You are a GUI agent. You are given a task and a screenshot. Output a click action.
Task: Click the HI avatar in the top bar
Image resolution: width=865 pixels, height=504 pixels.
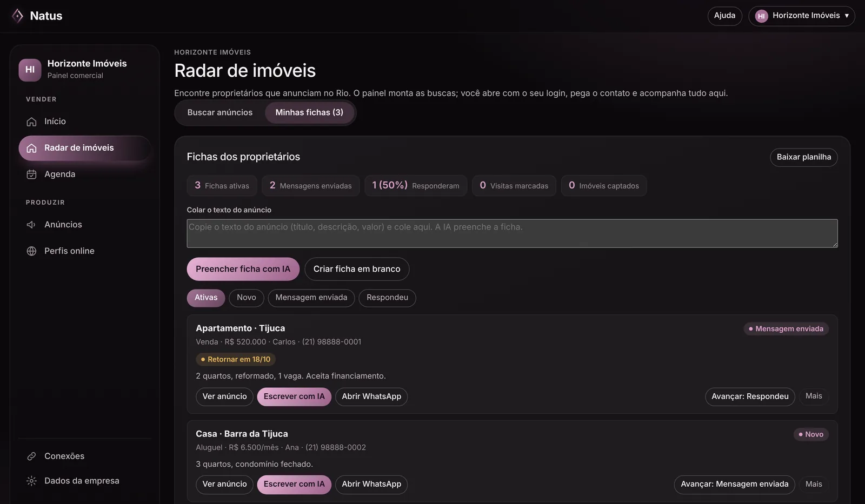click(761, 16)
